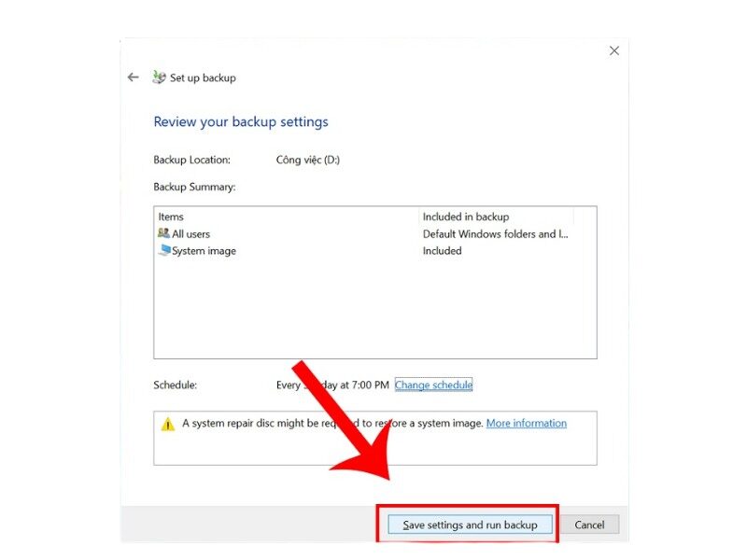The image size is (747, 560).
Task: Open the Change schedule link
Action: [x=433, y=385]
